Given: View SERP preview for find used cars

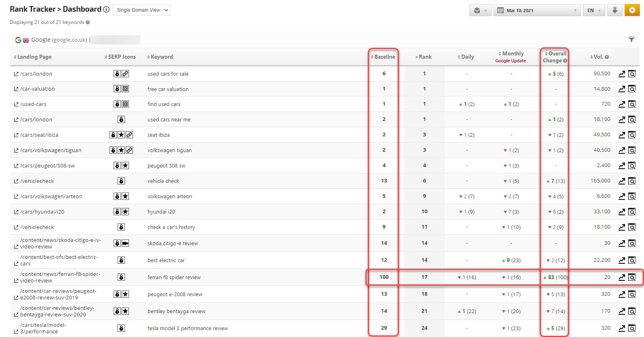Looking at the screenshot, I should pyautogui.click(x=632, y=104).
